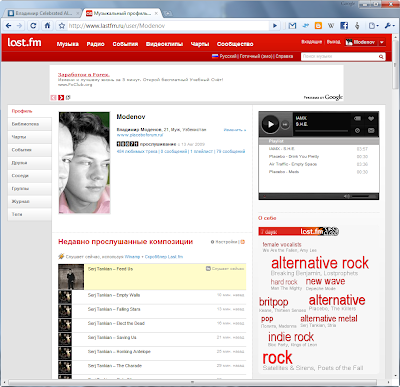Image resolution: width=400 pixels, height=387 pixels.
Task: Open the События menu in the header
Action: 125,44
